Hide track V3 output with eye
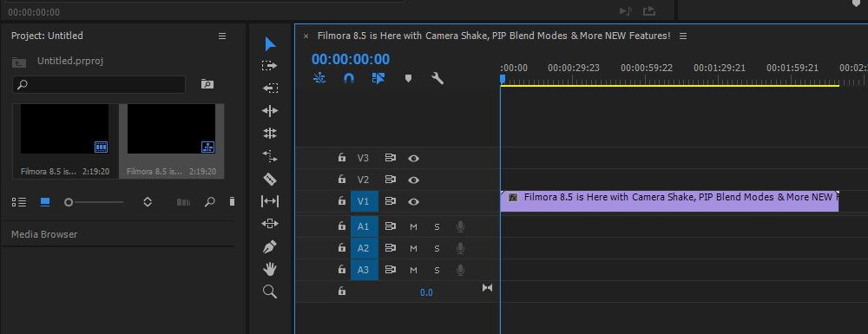Image resolution: width=868 pixels, height=334 pixels. coord(413,158)
